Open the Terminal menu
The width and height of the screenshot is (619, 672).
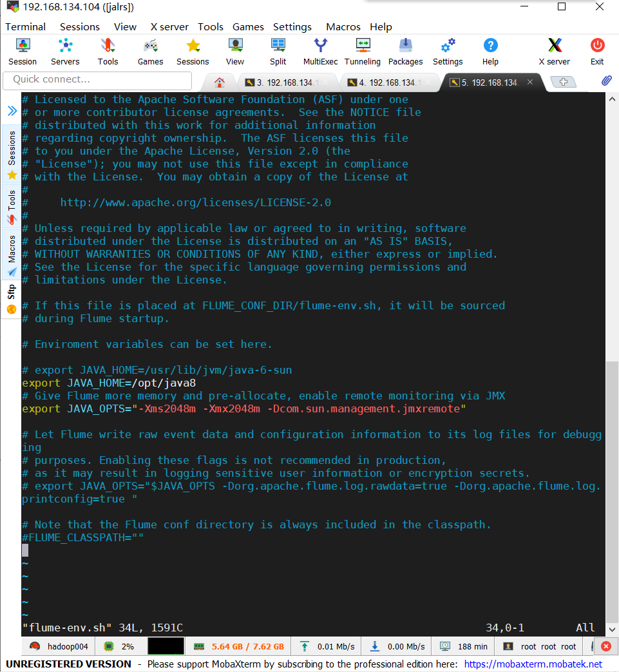coord(25,26)
